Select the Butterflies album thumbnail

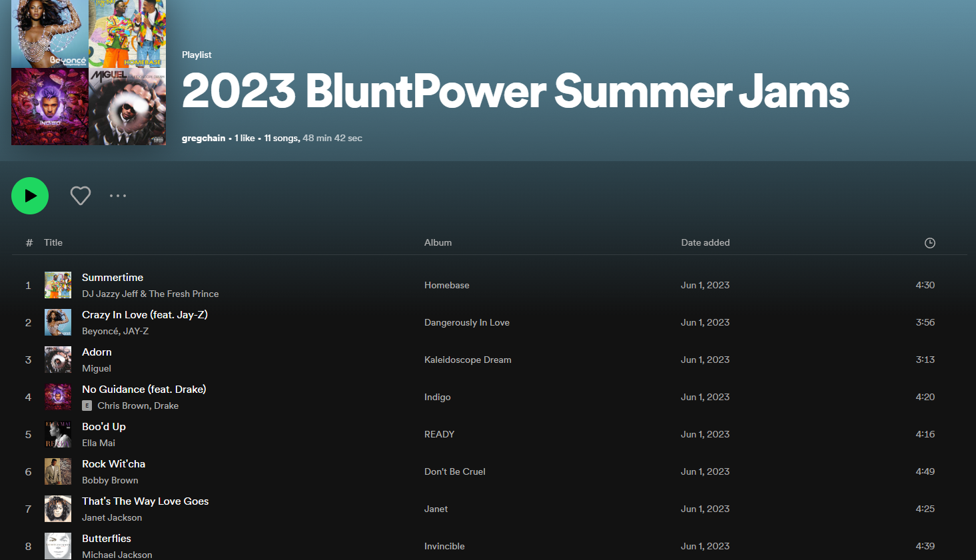(58, 546)
